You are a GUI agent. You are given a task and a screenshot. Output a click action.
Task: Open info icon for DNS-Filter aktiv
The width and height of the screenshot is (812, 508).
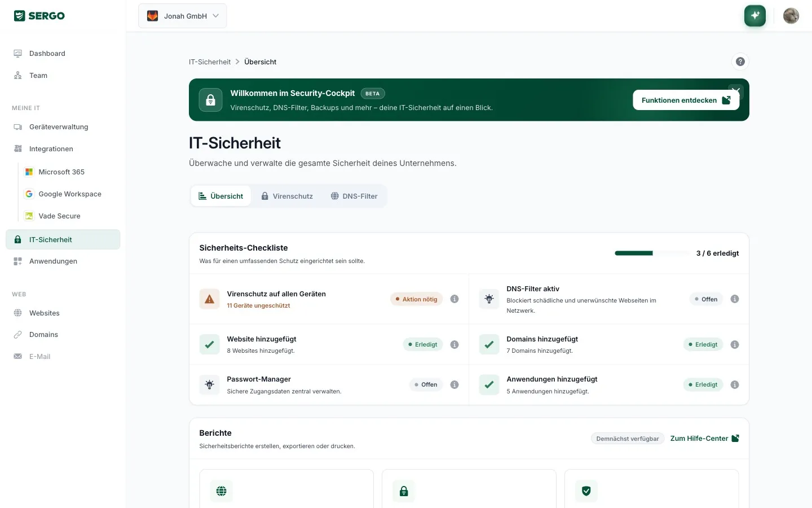coord(735,299)
